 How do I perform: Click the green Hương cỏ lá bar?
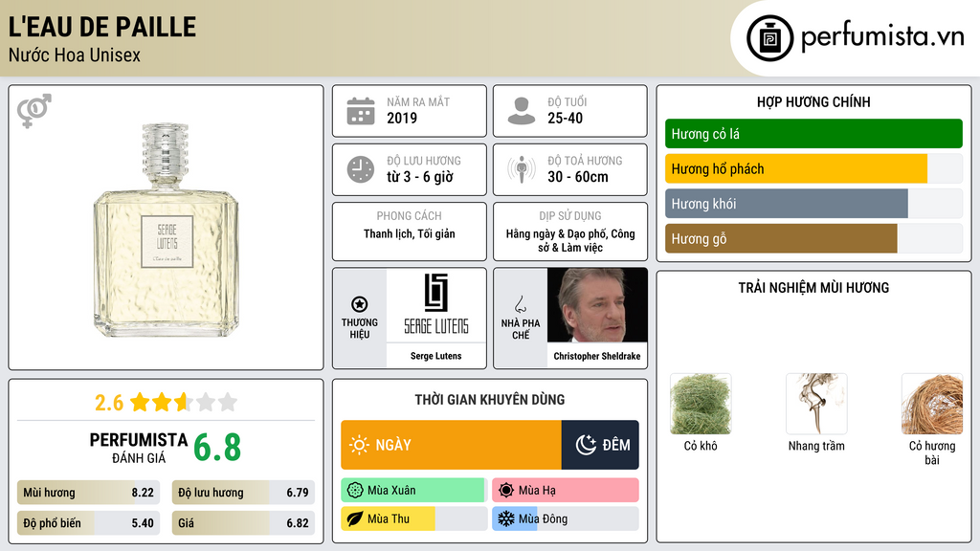(813, 134)
